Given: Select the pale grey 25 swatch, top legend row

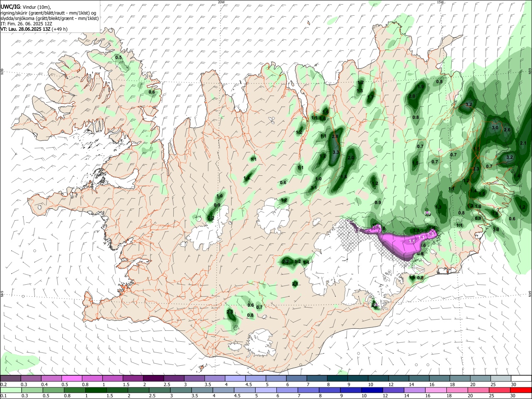Looking at the screenshot, I should pos(501,379).
